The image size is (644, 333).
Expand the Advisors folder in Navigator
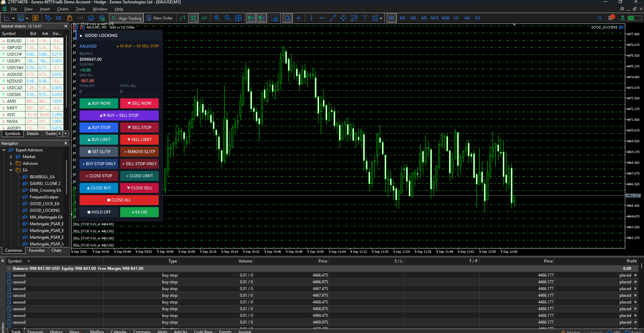pos(11,163)
